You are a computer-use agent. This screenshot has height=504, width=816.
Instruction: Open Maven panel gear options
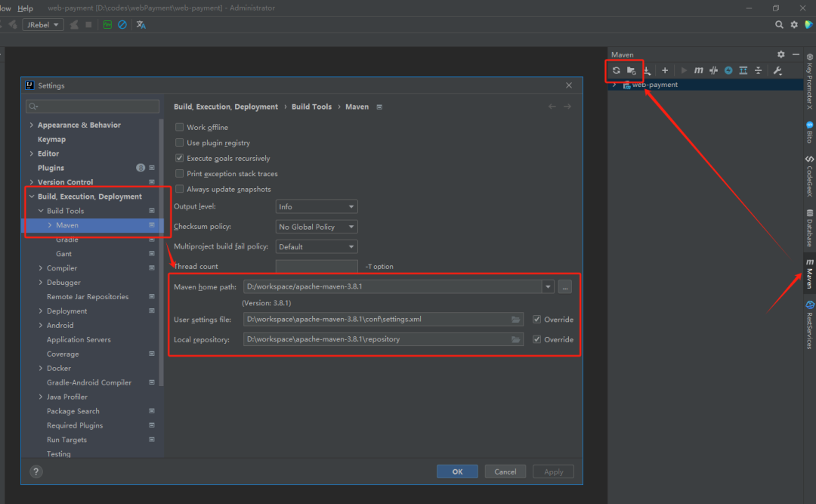click(x=780, y=54)
